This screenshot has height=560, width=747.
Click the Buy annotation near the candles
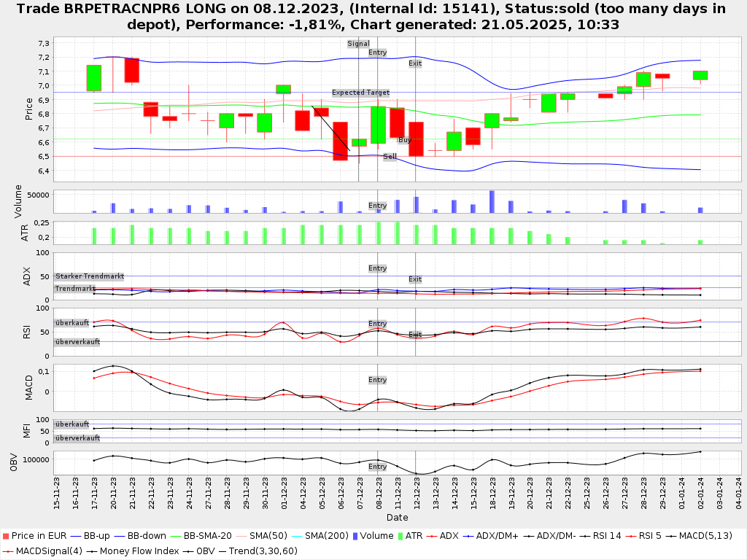pyautogui.click(x=404, y=140)
